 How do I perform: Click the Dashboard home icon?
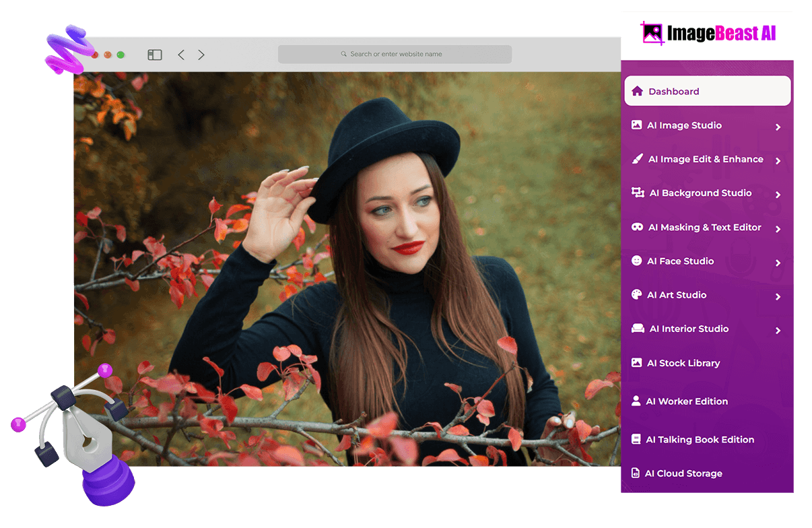coord(637,91)
